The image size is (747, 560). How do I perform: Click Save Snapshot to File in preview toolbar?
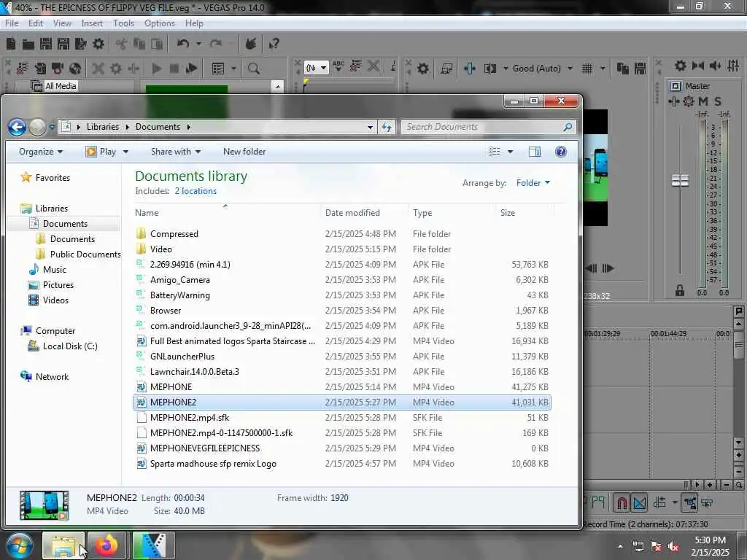pos(640,69)
